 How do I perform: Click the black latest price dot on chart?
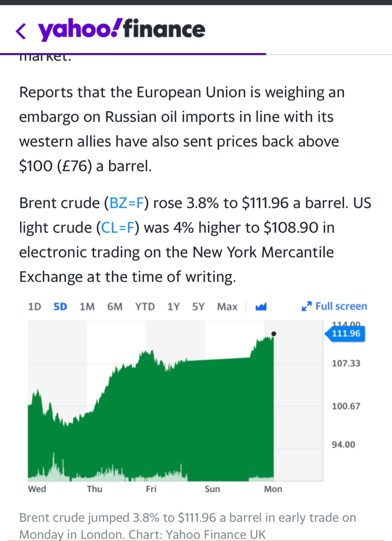pyautogui.click(x=274, y=334)
